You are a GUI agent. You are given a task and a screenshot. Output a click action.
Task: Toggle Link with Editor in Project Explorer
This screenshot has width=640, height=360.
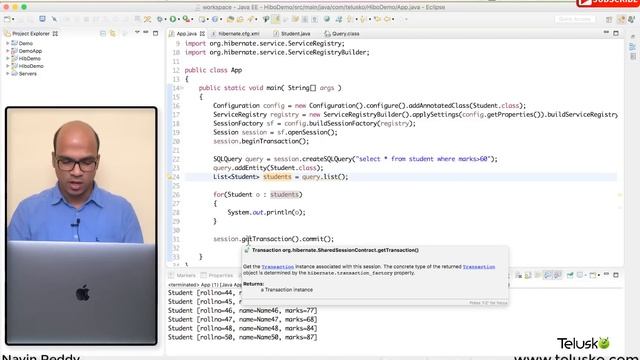[113, 33]
